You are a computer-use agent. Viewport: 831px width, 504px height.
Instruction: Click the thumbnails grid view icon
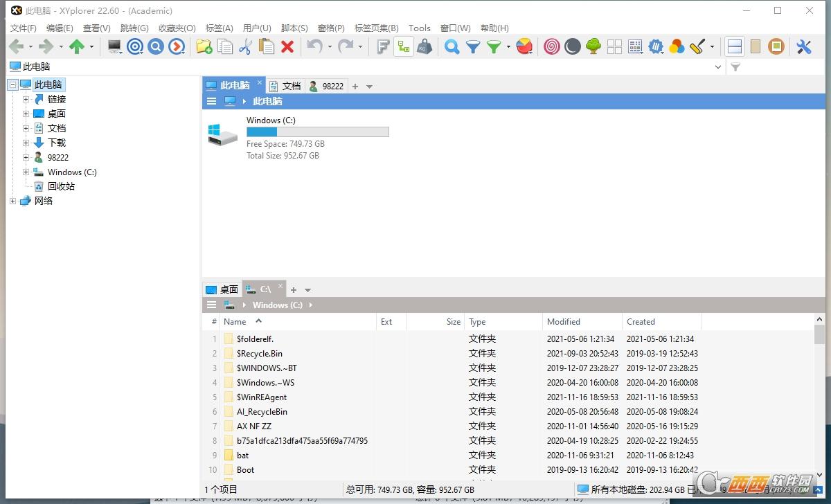pos(614,46)
